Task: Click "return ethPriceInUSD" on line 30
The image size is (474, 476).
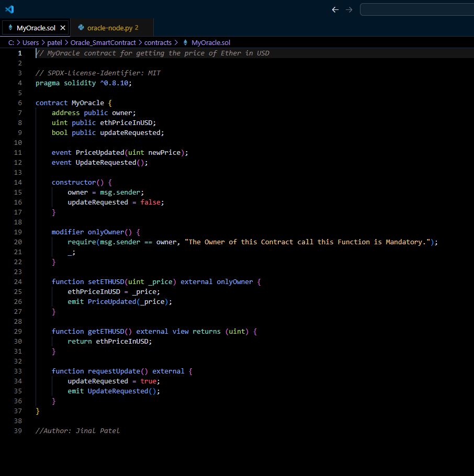Action: click(108, 342)
